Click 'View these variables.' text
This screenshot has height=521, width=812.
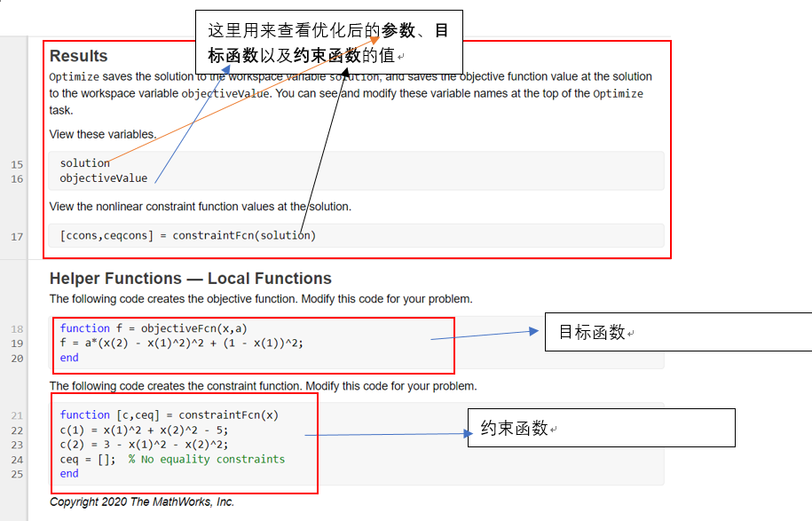(103, 134)
